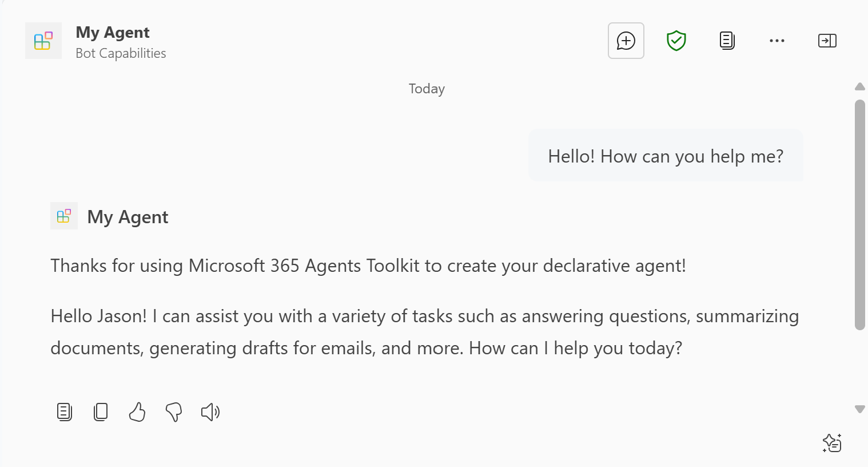Viewport: 868px width, 467px height.
Task: Read the agent's message aloud
Action: (x=210, y=411)
